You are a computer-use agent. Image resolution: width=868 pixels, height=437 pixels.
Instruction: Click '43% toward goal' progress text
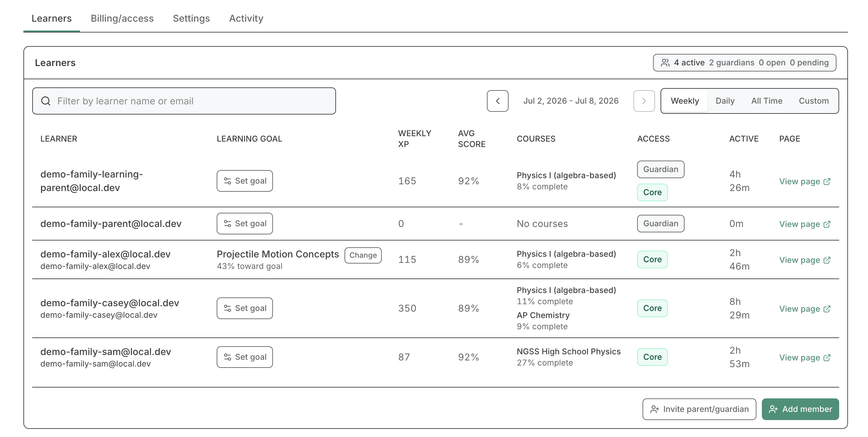(x=250, y=266)
